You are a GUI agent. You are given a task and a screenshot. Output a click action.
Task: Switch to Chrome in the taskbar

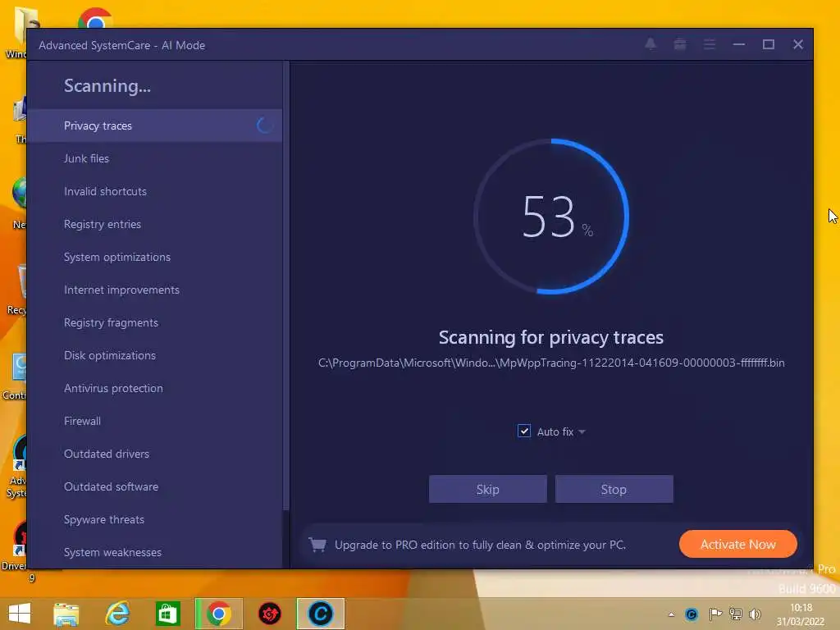[x=218, y=614]
